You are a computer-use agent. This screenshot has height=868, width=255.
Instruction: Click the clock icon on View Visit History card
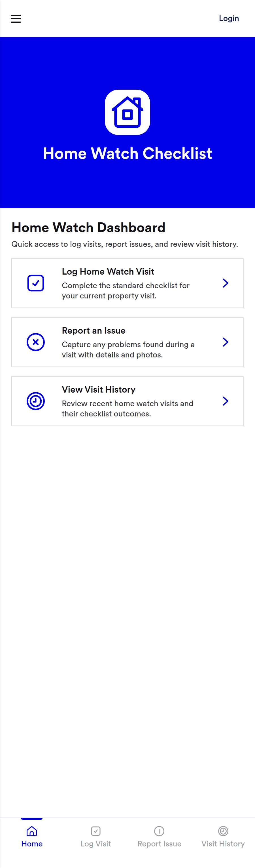tap(36, 401)
